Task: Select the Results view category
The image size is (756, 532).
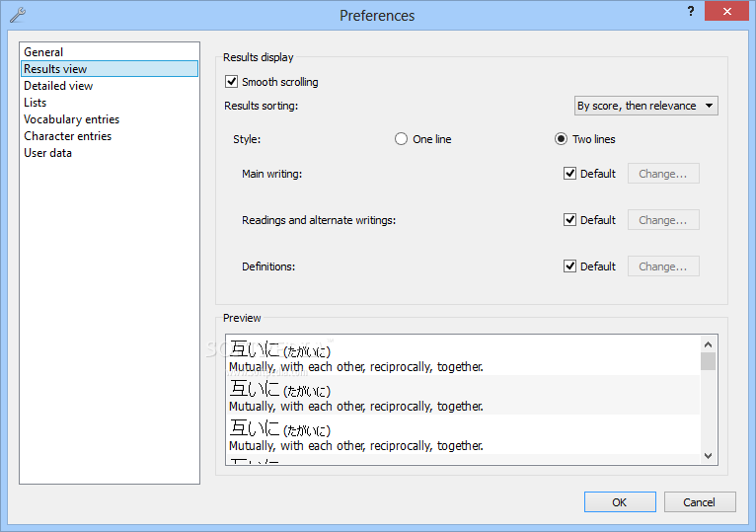Action: pos(110,68)
